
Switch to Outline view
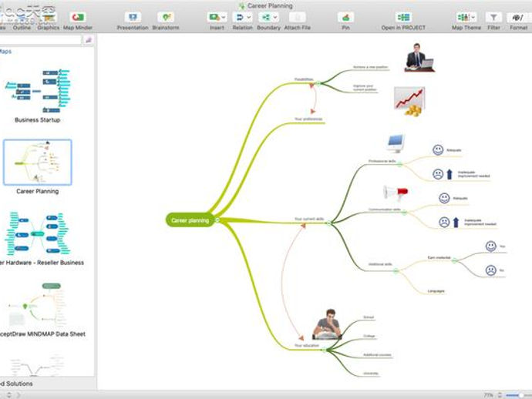(x=22, y=20)
